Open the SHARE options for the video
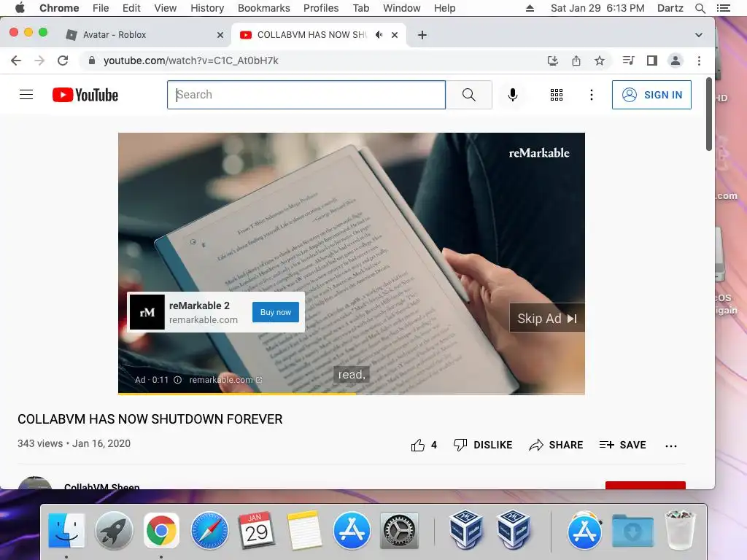747x560 pixels. click(556, 445)
